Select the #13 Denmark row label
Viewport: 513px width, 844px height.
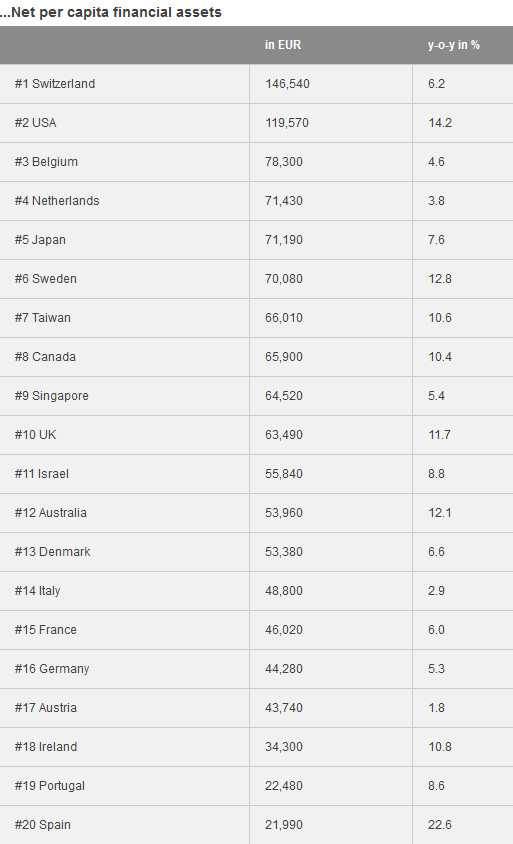point(53,552)
